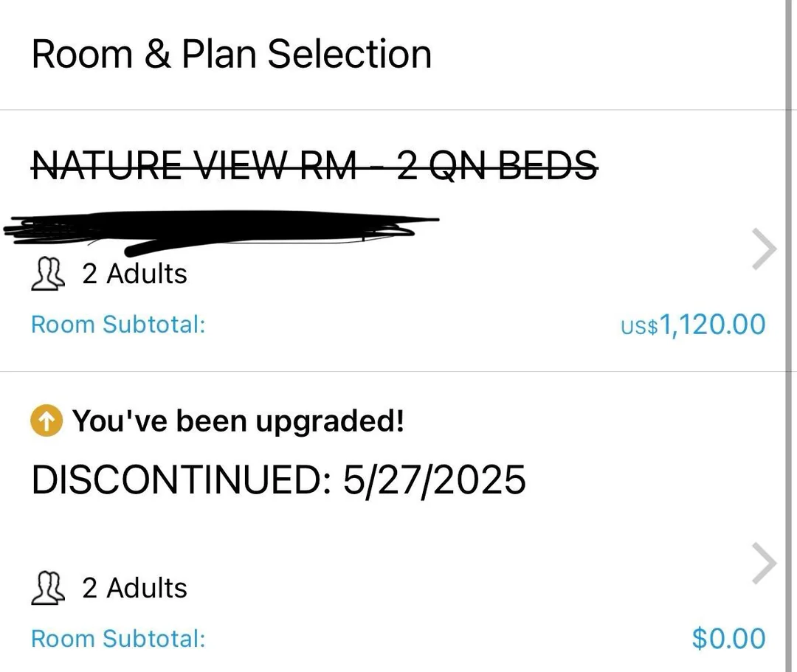Viewport: 797px width, 672px height.
Task: Click Room Subtotal label for Nature View room
Action: (x=118, y=325)
